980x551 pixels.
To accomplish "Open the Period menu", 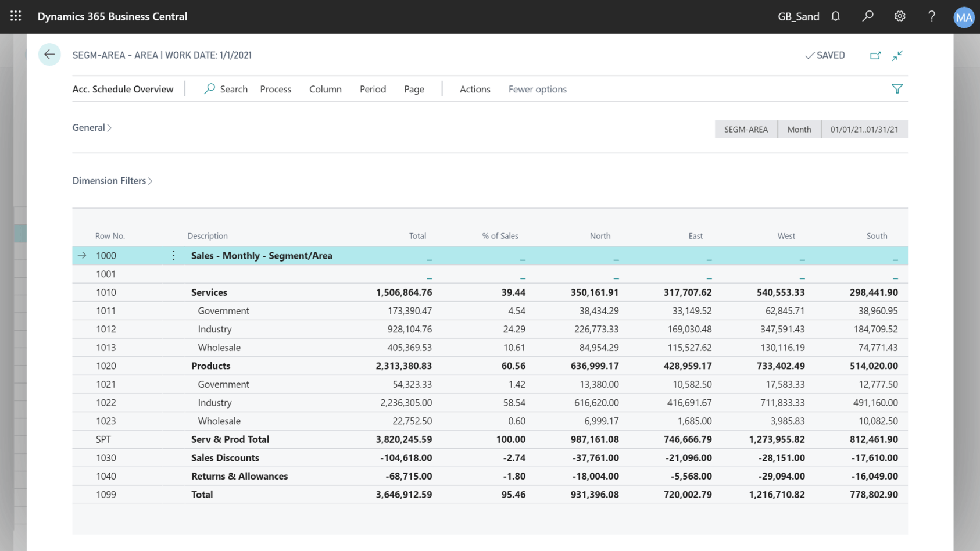I will (372, 89).
